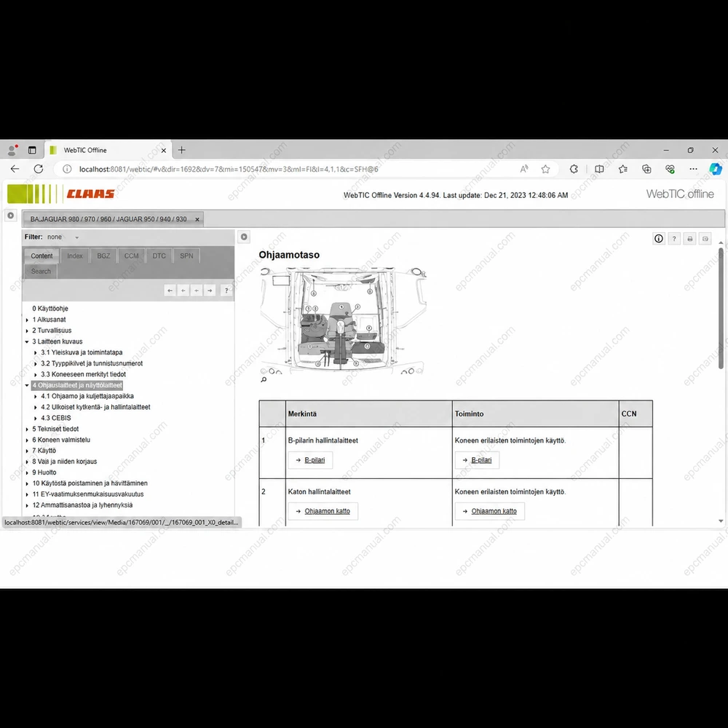The height and width of the screenshot is (728, 728).
Task: Open the favorites list icon
Action: click(623, 169)
